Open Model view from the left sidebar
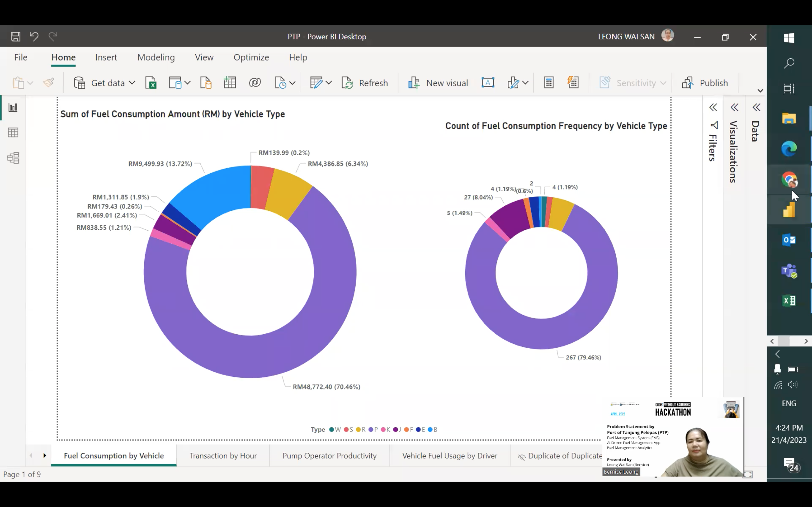The image size is (812, 507). (x=13, y=158)
